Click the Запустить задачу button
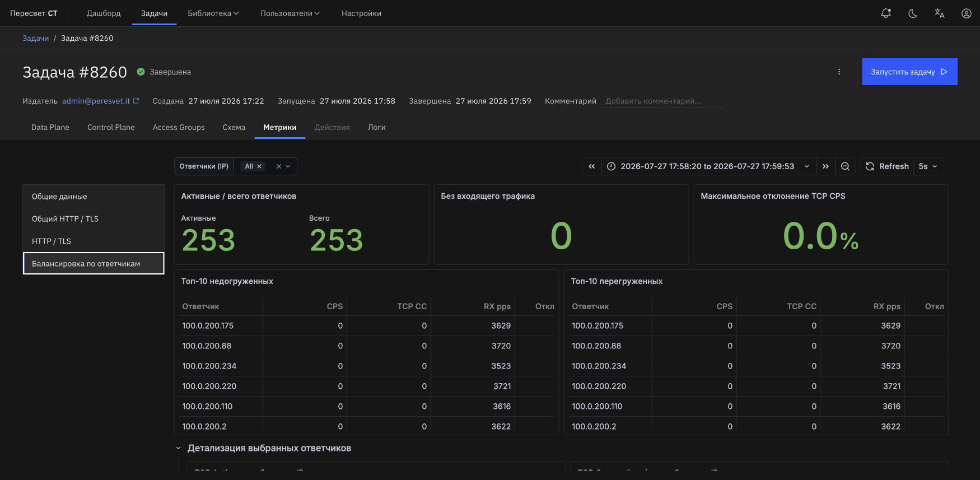Image resolution: width=980 pixels, height=480 pixels. point(909,72)
